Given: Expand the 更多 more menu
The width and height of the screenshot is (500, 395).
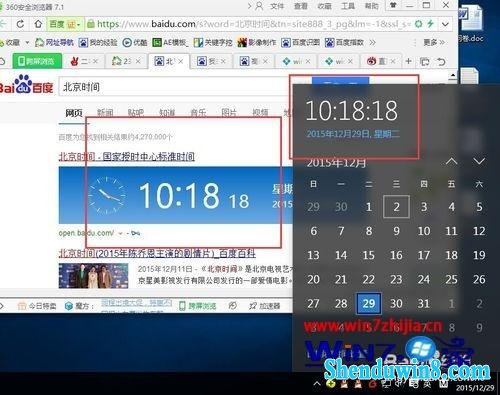Looking at the screenshot, I should (434, 42).
